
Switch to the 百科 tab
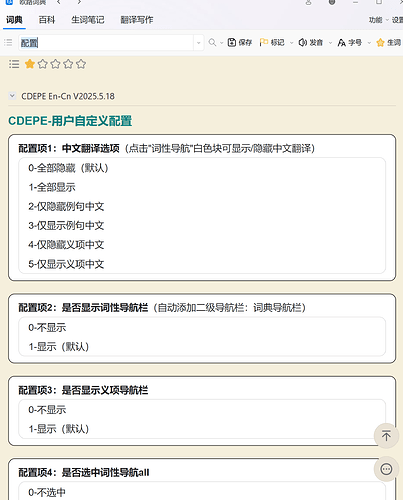pos(46,20)
